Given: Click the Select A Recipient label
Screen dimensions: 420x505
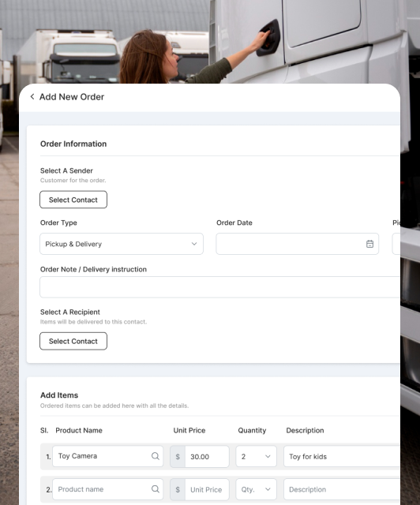Looking at the screenshot, I should (70, 312).
